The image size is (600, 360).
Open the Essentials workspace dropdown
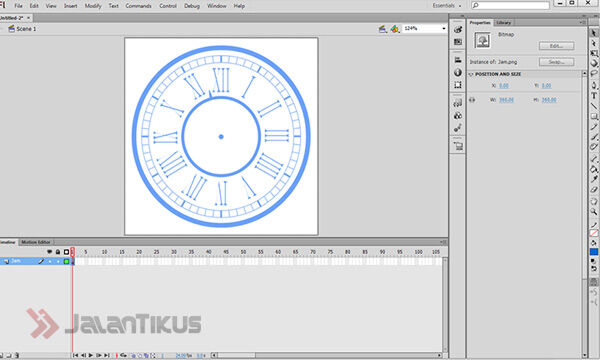click(x=447, y=6)
